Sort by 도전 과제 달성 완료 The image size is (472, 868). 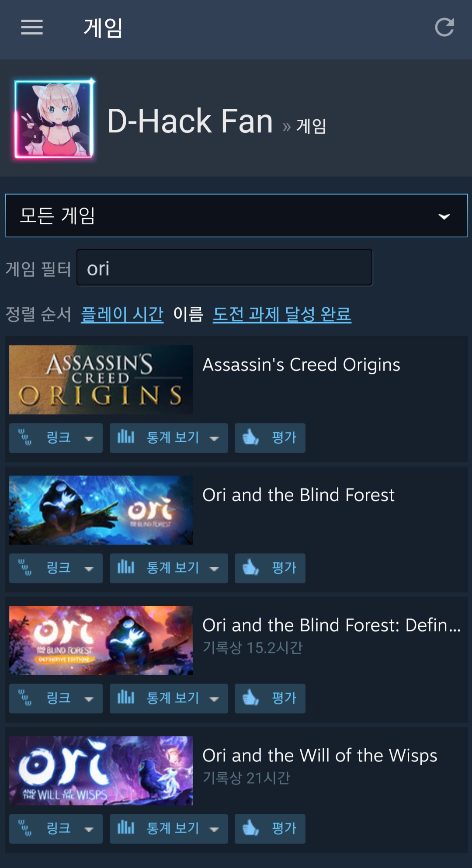click(x=282, y=314)
